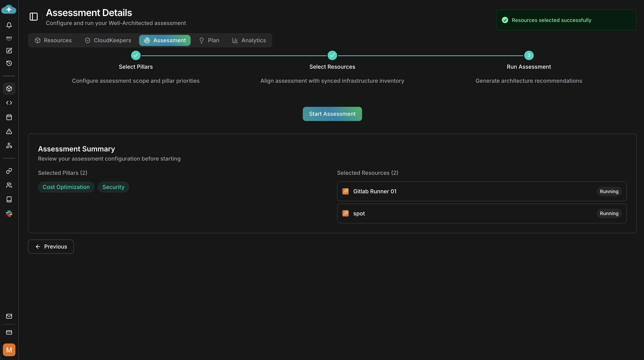The image size is (644, 360).
Task: Open the warning triangle alerts icon
Action: [9, 131]
